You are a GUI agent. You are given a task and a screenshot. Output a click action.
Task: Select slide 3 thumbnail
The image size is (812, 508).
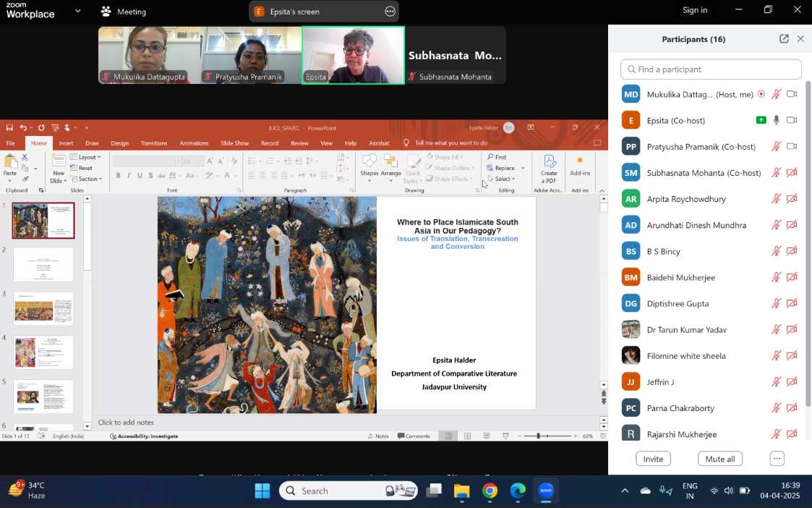pos(43,308)
